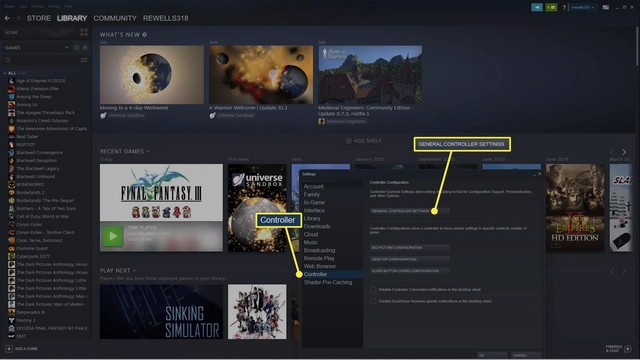Check Disable Controller Connected notifications box
This screenshot has height=360, width=640.
click(373, 289)
